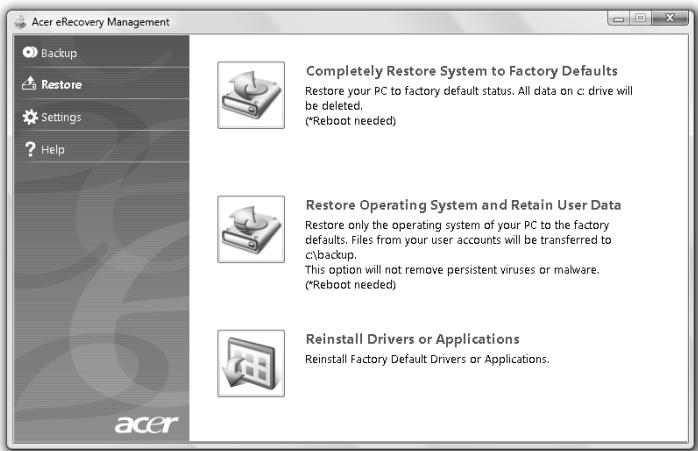
Task: Click the Help question mark icon
Action: click(29, 150)
